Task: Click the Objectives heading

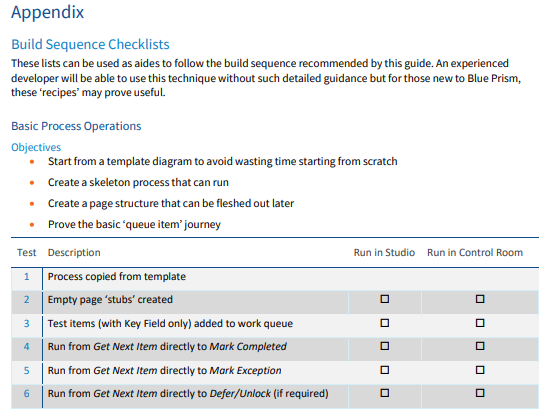Action: 36,147
